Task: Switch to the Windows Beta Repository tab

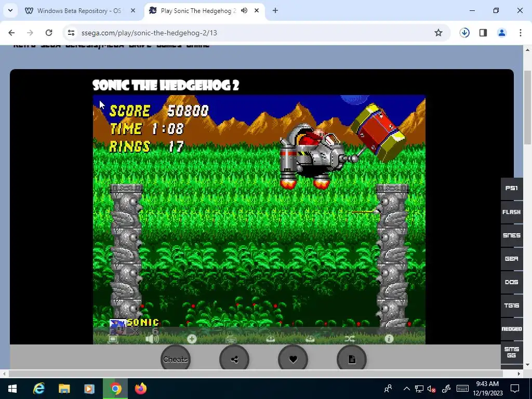Action: click(79, 10)
